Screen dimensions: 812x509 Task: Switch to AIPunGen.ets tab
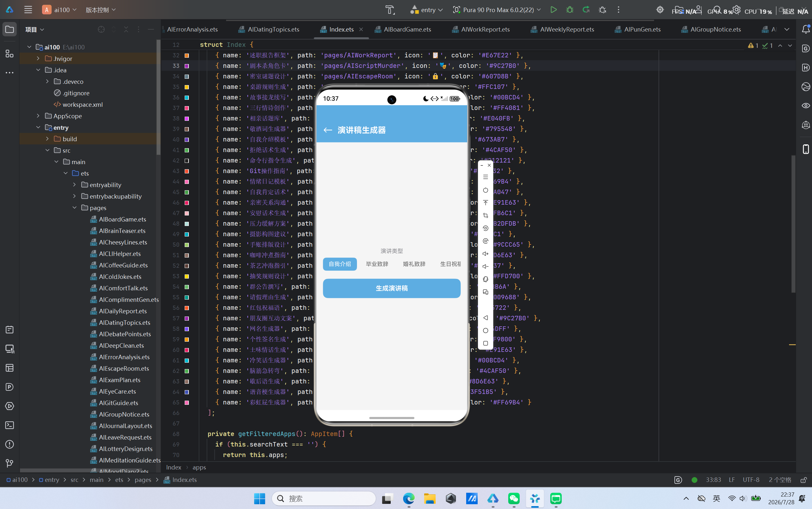pos(638,29)
